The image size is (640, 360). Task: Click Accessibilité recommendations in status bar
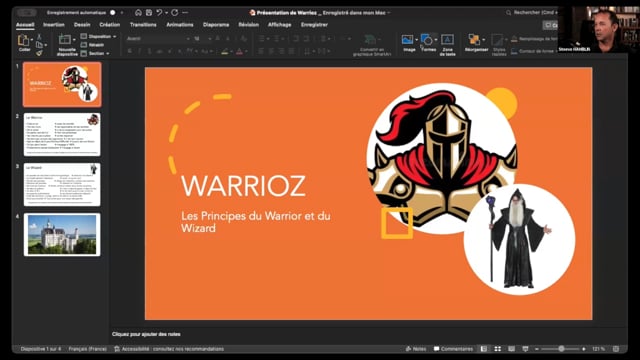tap(169, 349)
